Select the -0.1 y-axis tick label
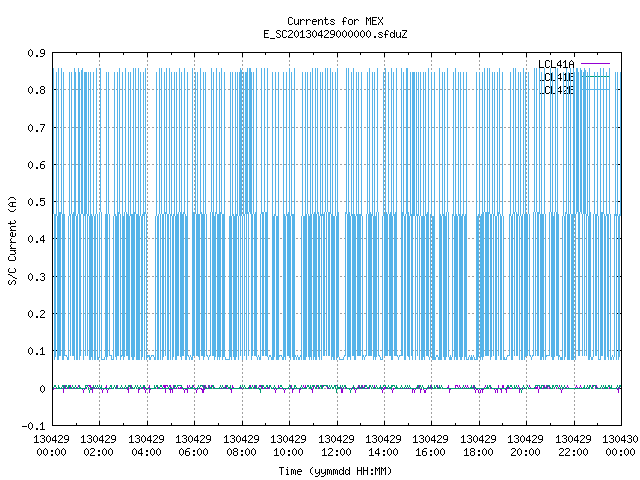The height and width of the screenshot is (480, 640). coord(33,426)
